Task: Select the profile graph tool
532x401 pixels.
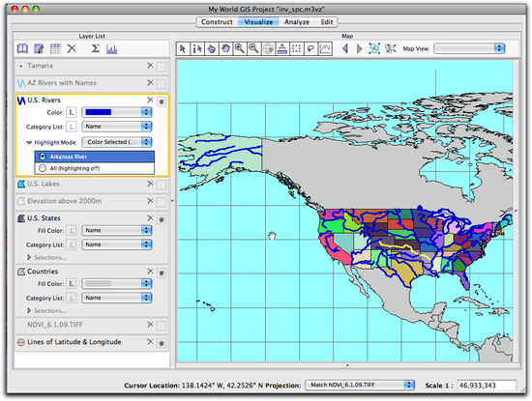Action: tap(325, 49)
